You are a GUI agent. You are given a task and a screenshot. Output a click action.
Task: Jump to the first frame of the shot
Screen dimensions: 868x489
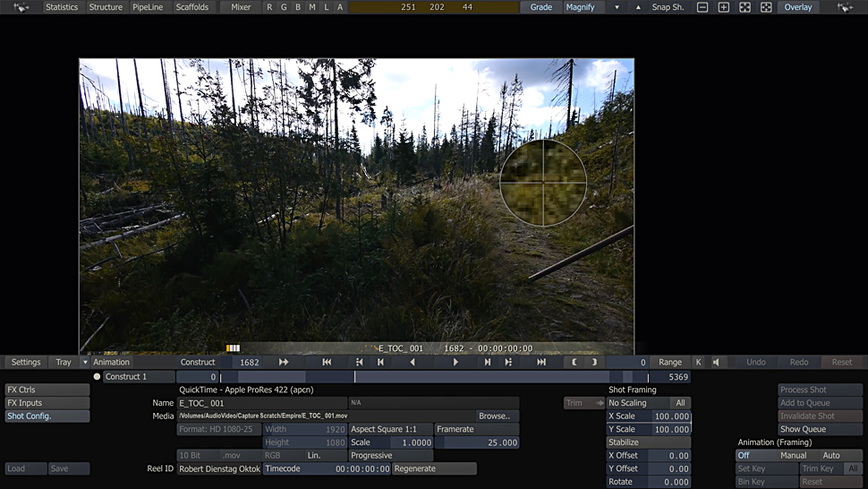327,363
